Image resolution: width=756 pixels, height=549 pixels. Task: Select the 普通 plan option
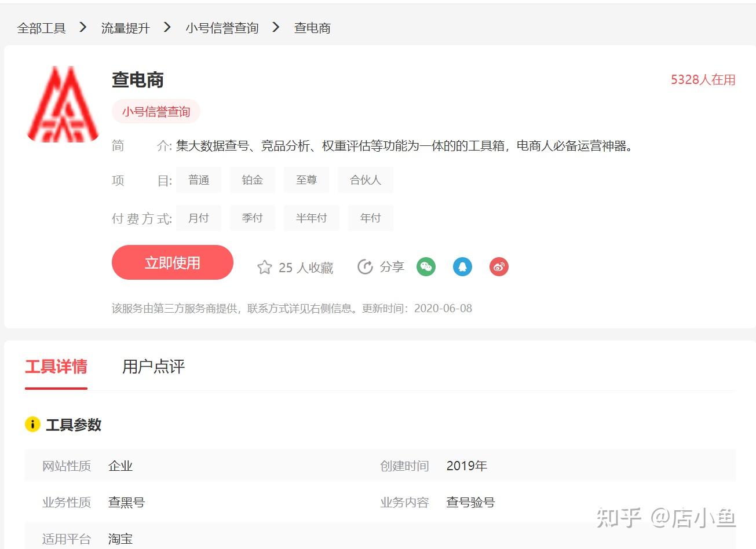(199, 180)
